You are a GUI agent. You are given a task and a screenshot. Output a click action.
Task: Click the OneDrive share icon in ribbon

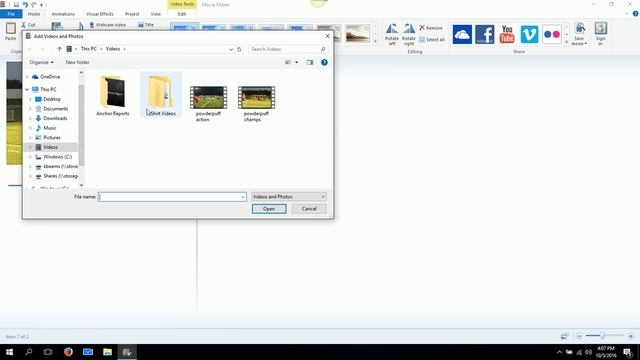tap(462, 34)
